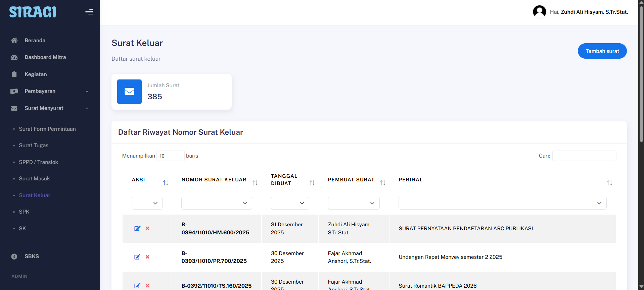Go to Surat Tugas page
The height and width of the screenshot is (290, 644).
34,146
